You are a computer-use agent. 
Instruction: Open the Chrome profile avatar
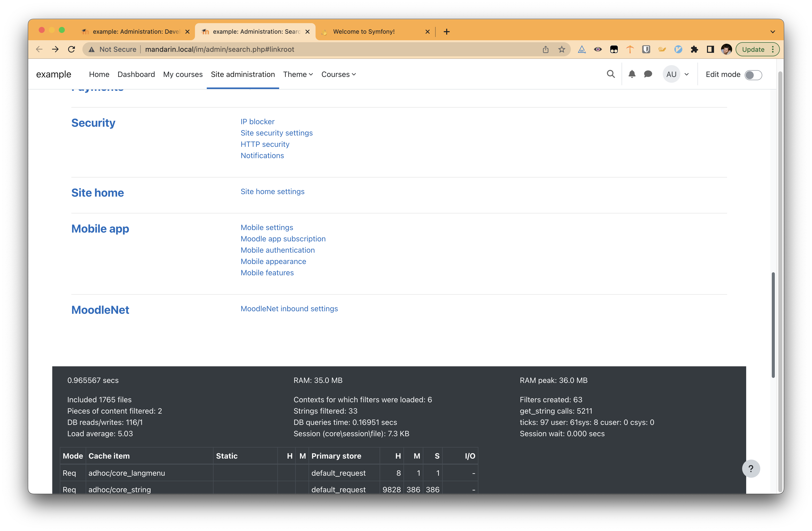[726, 50]
